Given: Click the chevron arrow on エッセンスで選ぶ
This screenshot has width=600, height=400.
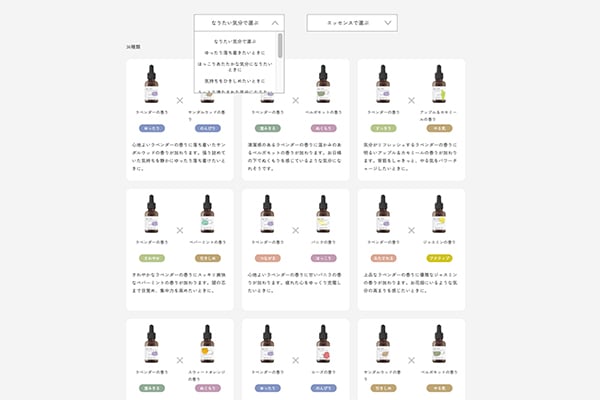Looking at the screenshot, I should point(389,21).
